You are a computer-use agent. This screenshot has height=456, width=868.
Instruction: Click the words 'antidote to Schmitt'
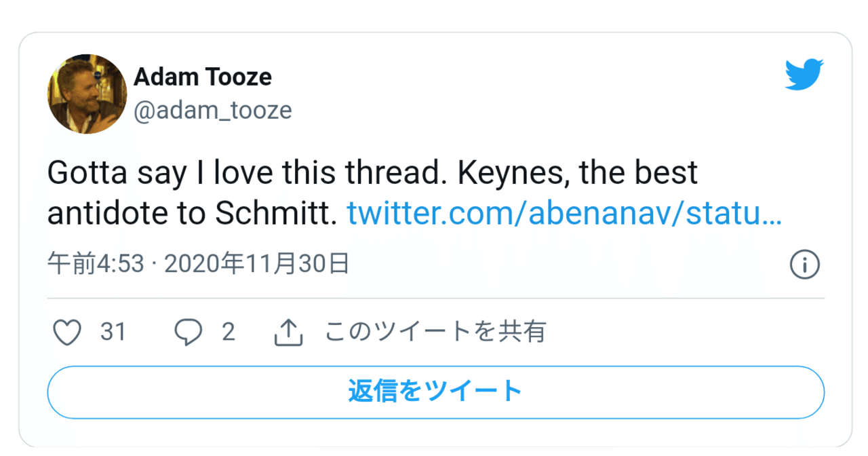coord(192,214)
